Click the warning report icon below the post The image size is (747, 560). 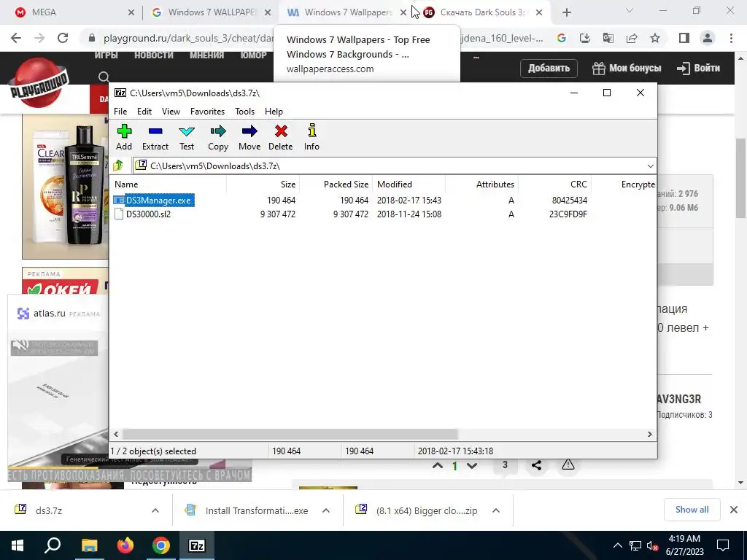point(568,464)
